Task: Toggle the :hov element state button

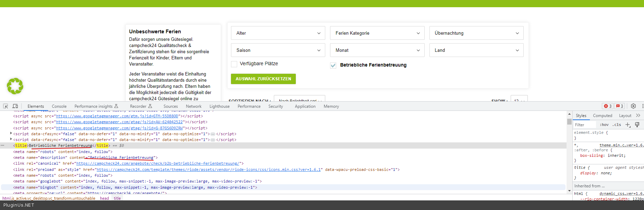Action: 604,125
